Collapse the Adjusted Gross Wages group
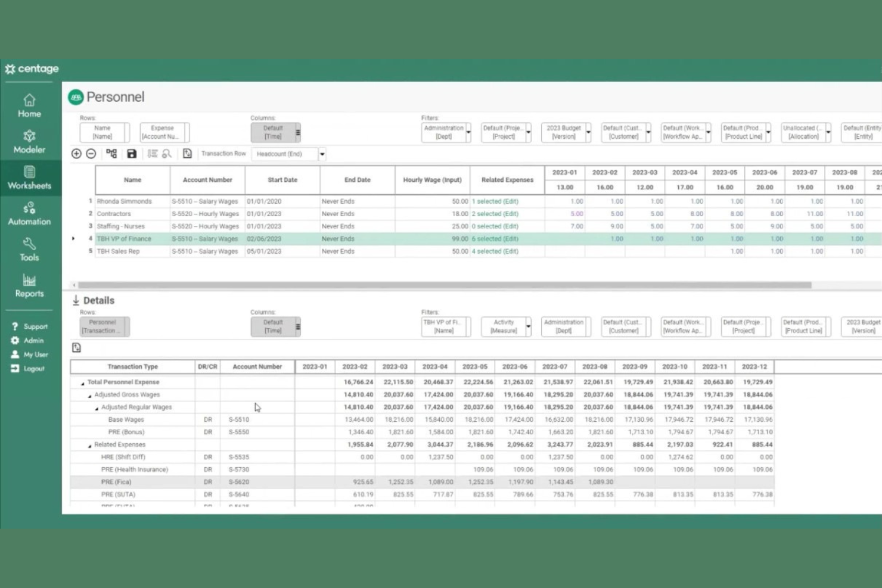The height and width of the screenshot is (588, 882). [x=88, y=394]
